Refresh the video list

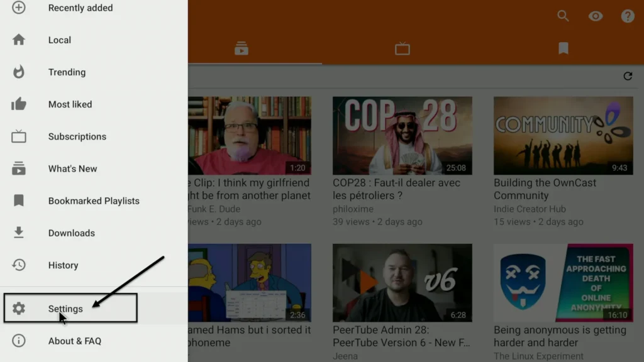pos(628,76)
